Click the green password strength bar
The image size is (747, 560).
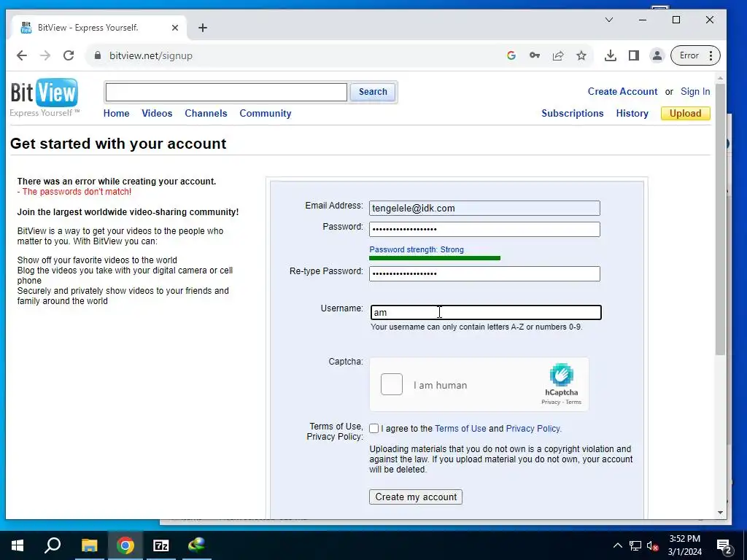435,258
